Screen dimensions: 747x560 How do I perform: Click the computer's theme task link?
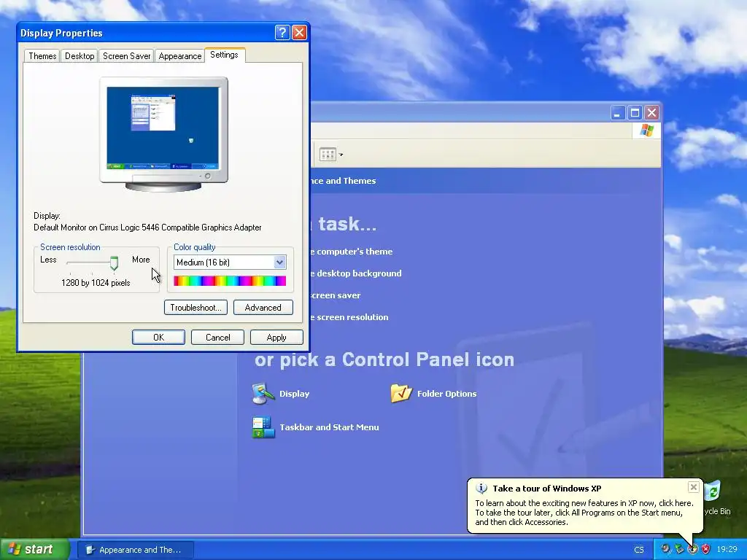pyautogui.click(x=351, y=252)
